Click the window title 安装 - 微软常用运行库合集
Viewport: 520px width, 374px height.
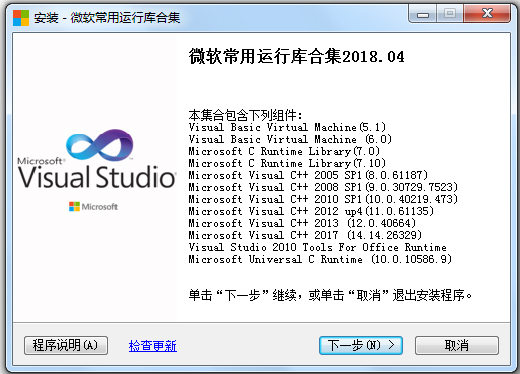[x=107, y=18]
